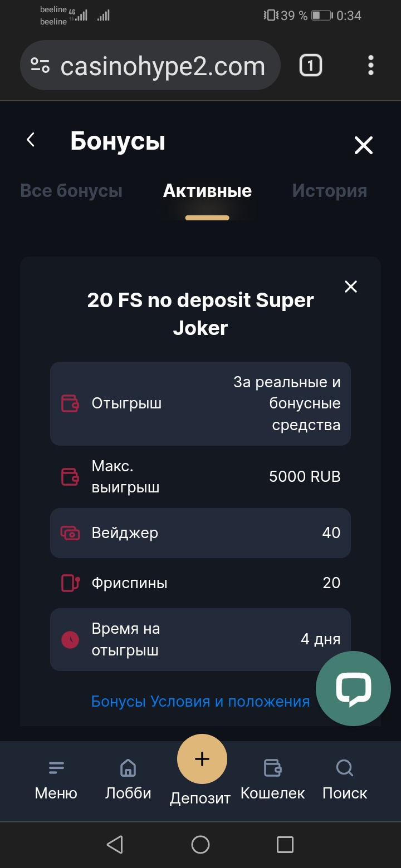Switch to the 'История' tab
The image size is (401, 868).
[x=329, y=191]
